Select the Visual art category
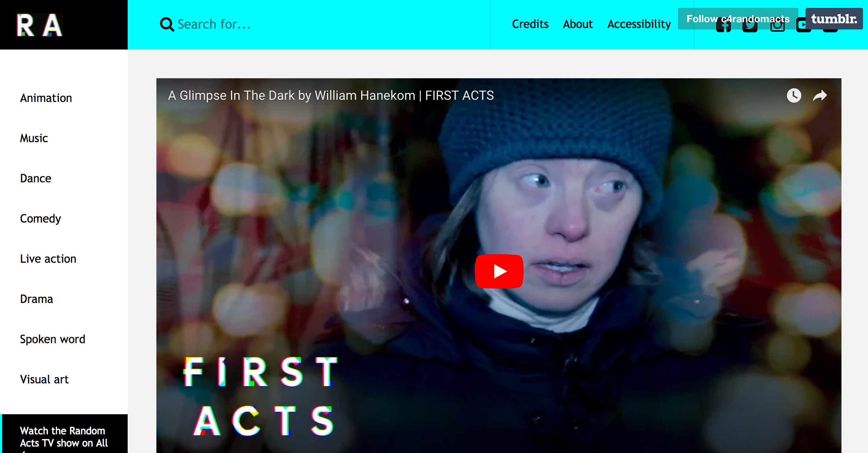This screenshot has height=453, width=868. 44,379
